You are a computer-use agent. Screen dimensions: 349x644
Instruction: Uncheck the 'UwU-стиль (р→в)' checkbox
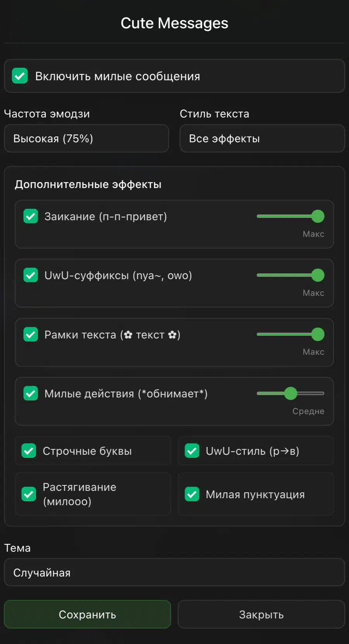click(192, 451)
